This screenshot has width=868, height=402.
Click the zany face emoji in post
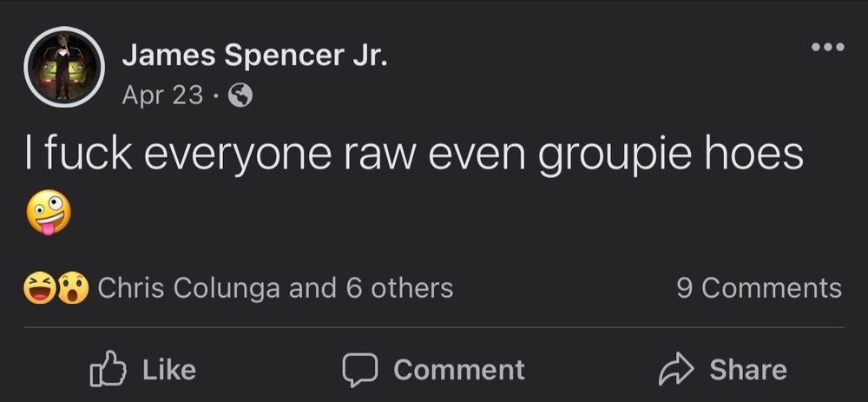(x=48, y=212)
